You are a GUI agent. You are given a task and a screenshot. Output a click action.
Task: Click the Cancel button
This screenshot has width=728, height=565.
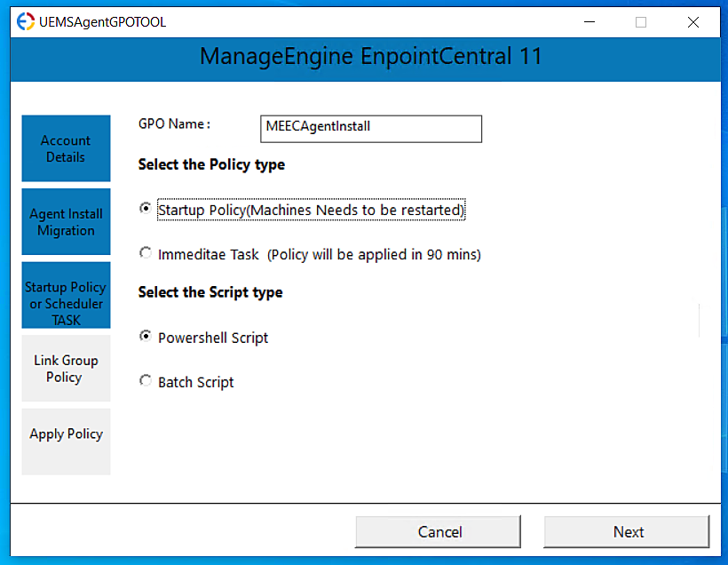(438, 531)
